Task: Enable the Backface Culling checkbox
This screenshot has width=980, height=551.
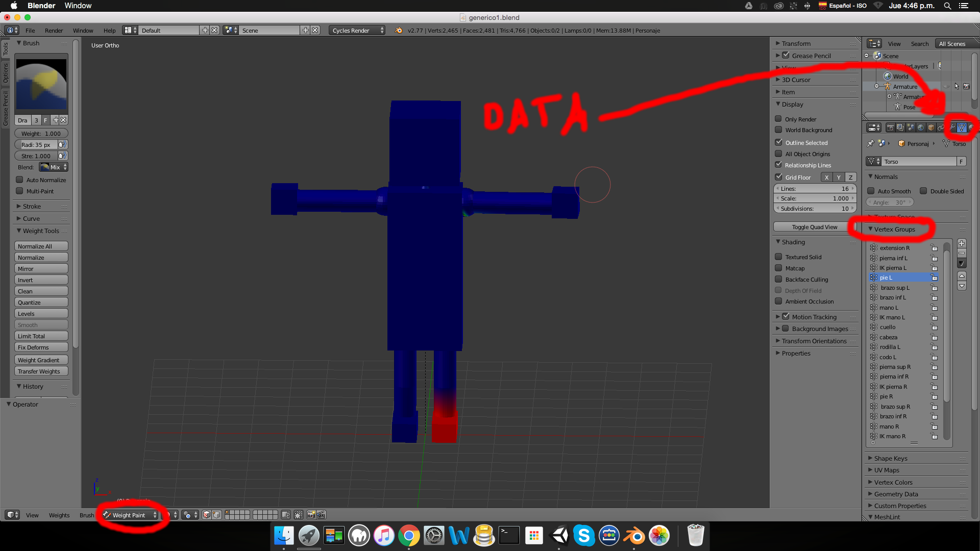Action: coord(778,279)
